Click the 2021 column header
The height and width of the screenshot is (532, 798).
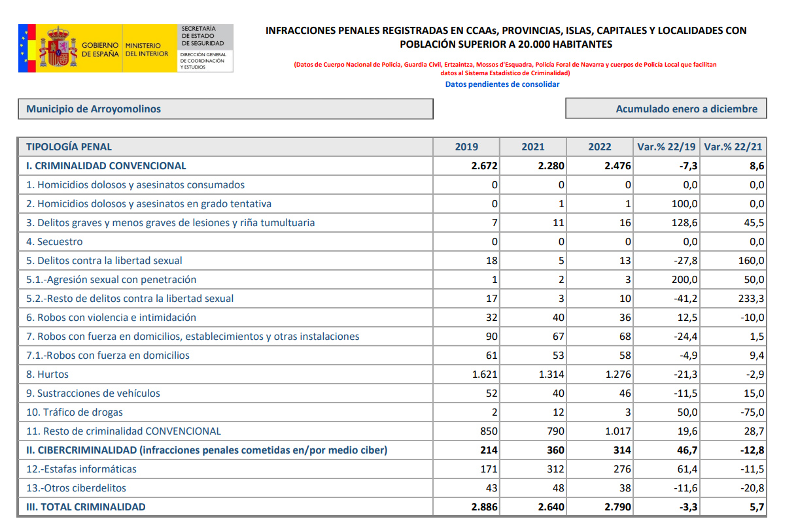(532, 147)
